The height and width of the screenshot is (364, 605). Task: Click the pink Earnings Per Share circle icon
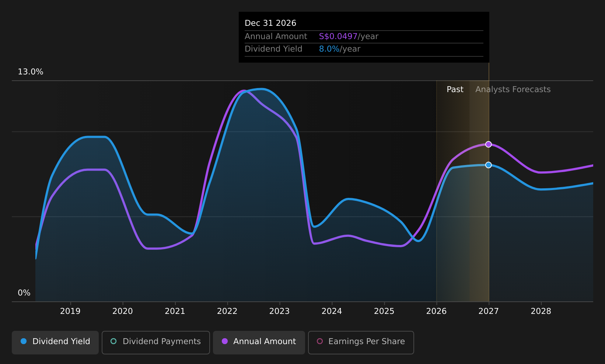tap(320, 341)
